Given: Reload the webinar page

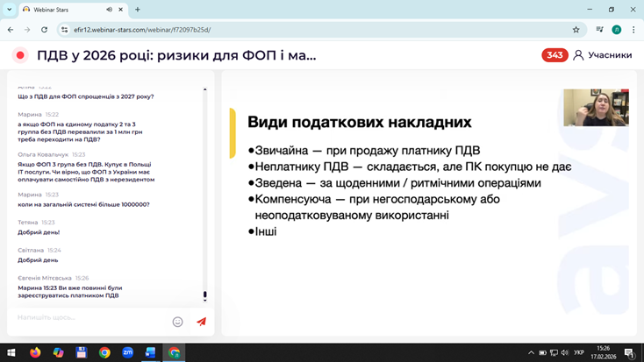Looking at the screenshot, I should click(x=44, y=30).
